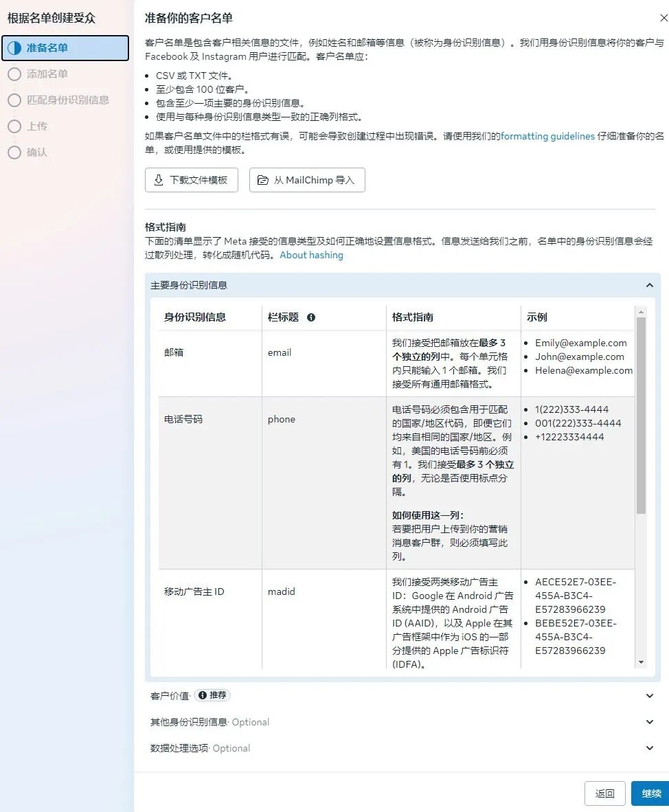Viewport: 669px width, 812px height.
Task: Expand the 数据处理选项 section
Action: (x=650, y=748)
